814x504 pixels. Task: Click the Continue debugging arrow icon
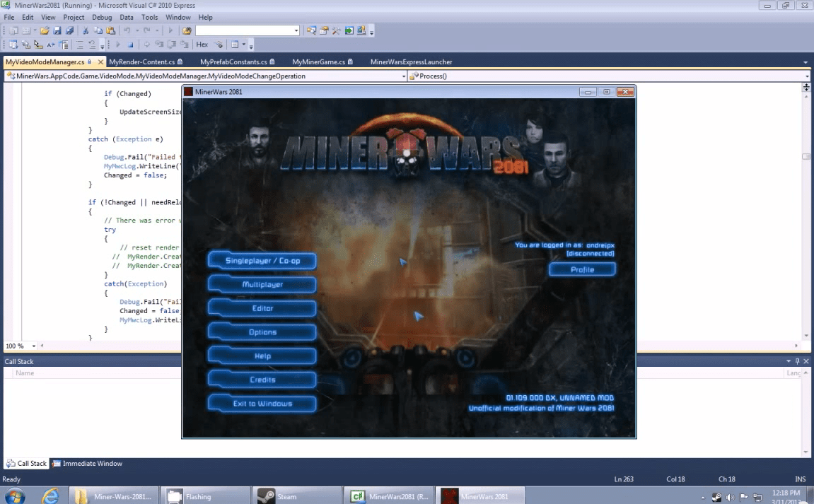[118, 45]
